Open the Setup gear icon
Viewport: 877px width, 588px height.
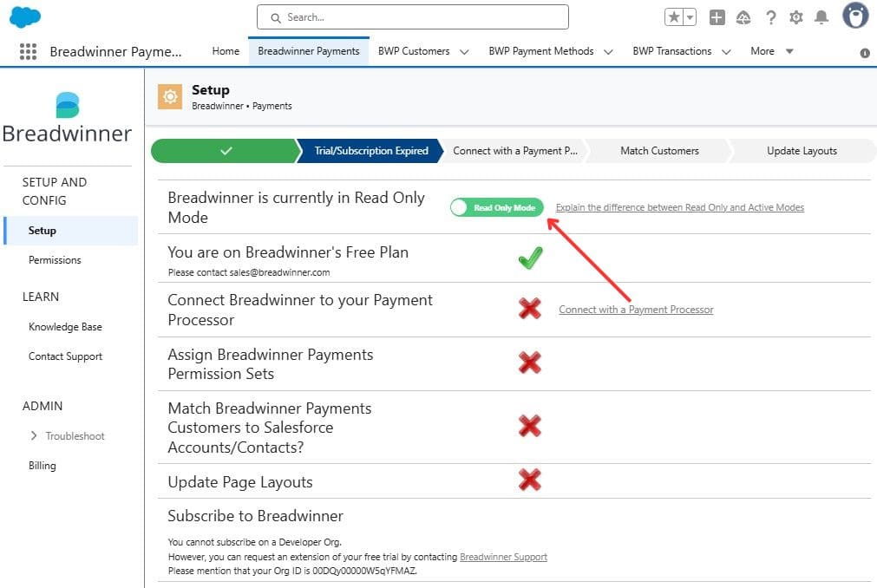796,17
